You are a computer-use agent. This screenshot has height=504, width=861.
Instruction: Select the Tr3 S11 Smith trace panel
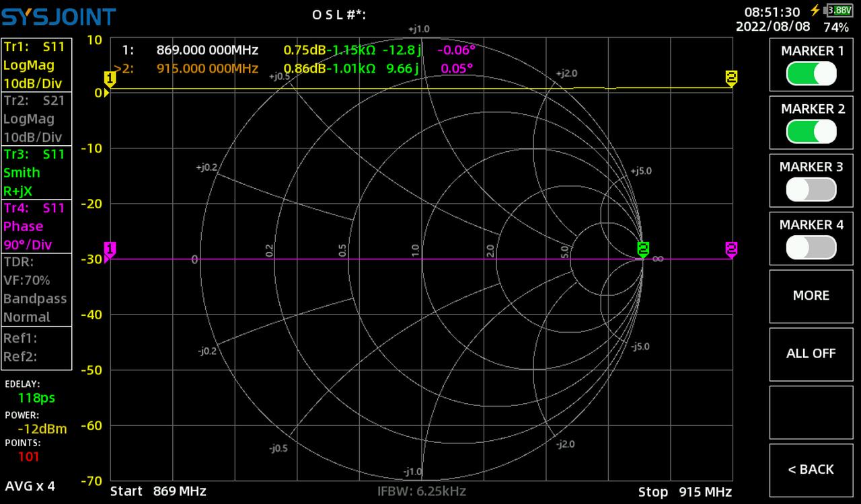coord(36,173)
